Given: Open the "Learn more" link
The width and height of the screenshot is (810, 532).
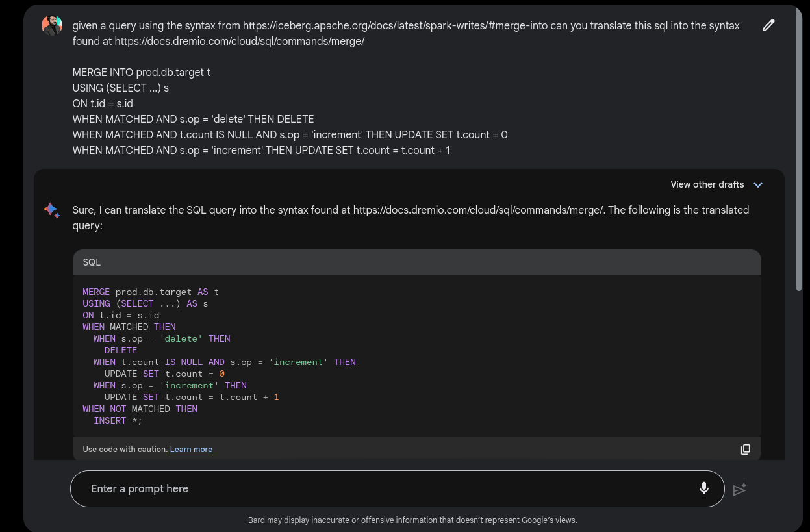Looking at the screenshot, I should pyautogui.click(x=191, y=450).
